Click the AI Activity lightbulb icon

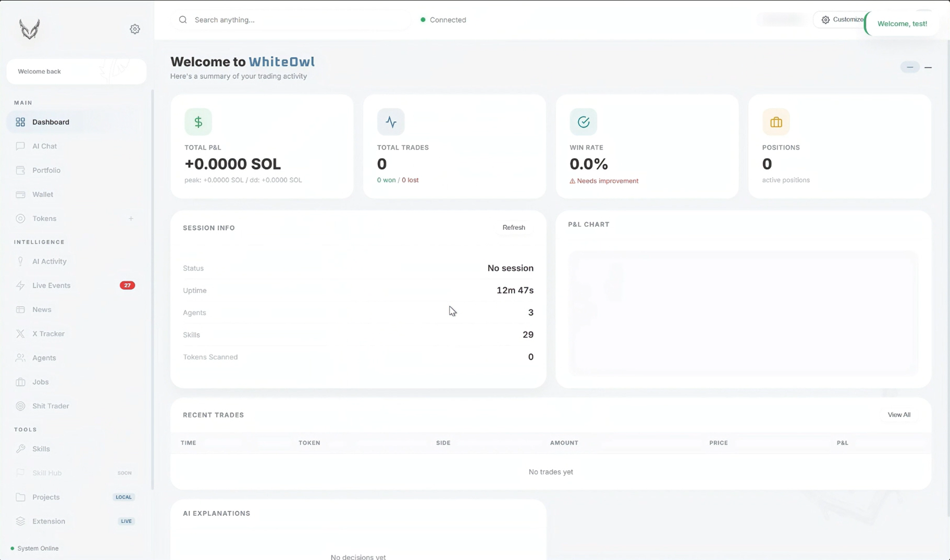pyautogui.click(x=20, y=262)
